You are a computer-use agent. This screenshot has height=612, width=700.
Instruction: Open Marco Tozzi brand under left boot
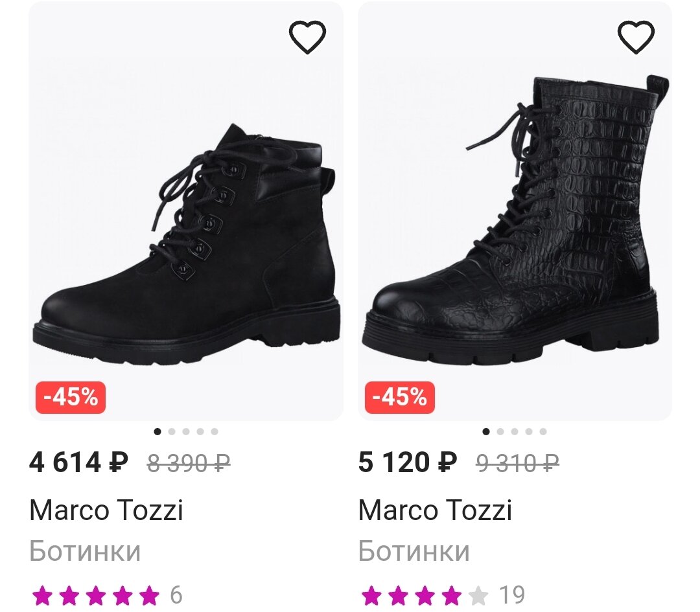coord(106,510)
